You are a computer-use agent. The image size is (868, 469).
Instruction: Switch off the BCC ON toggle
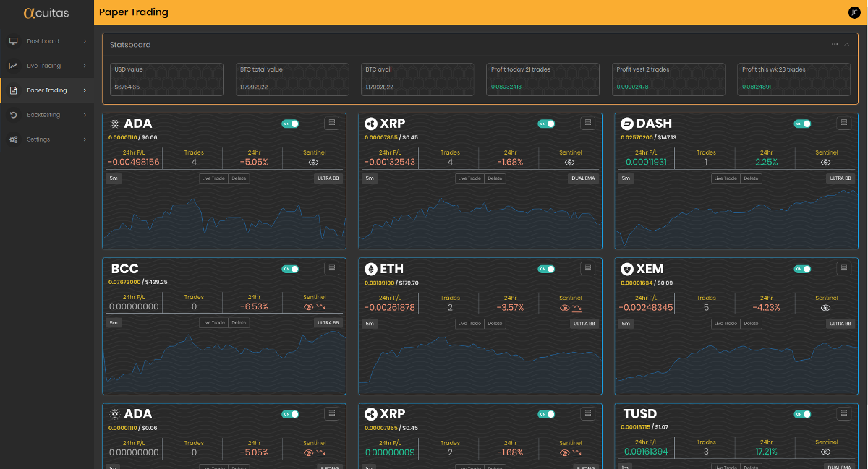[290, 270]
